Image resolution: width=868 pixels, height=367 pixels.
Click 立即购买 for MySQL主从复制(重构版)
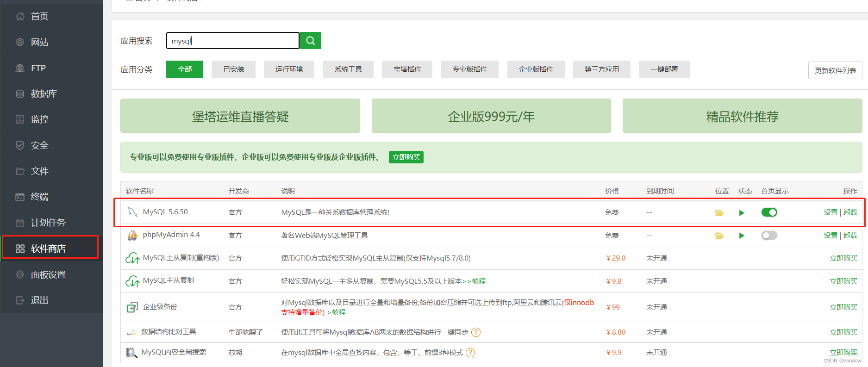coord(843,258)
